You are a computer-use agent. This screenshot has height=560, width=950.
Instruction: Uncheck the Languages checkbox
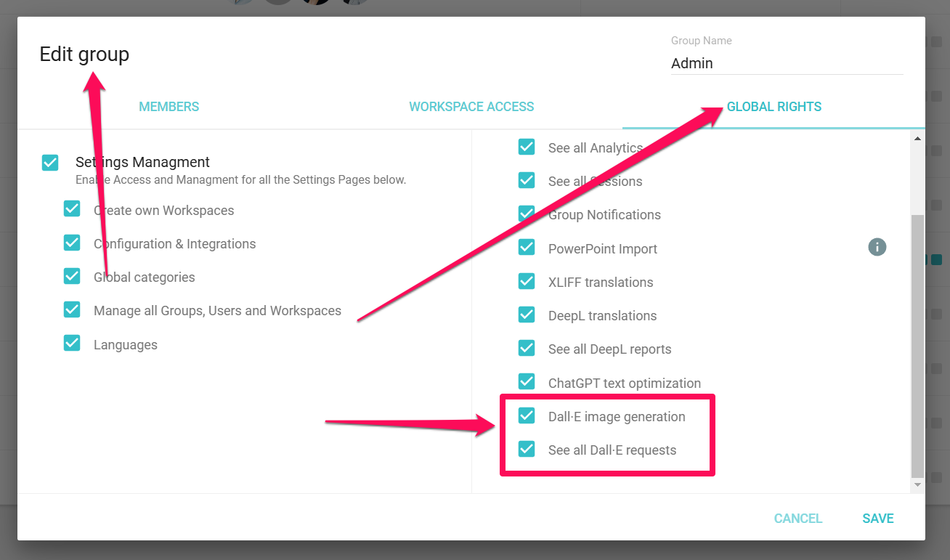[72, 343]
